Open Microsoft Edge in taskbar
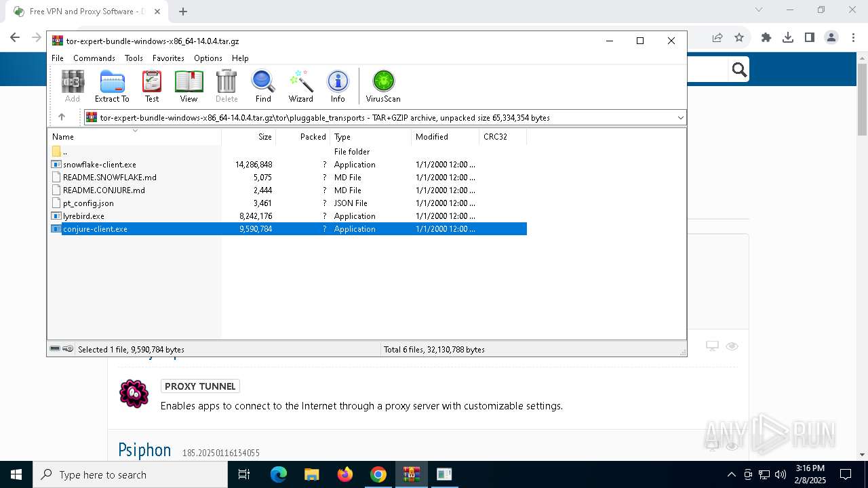868x488 pixels. click(x=279, y=474)
